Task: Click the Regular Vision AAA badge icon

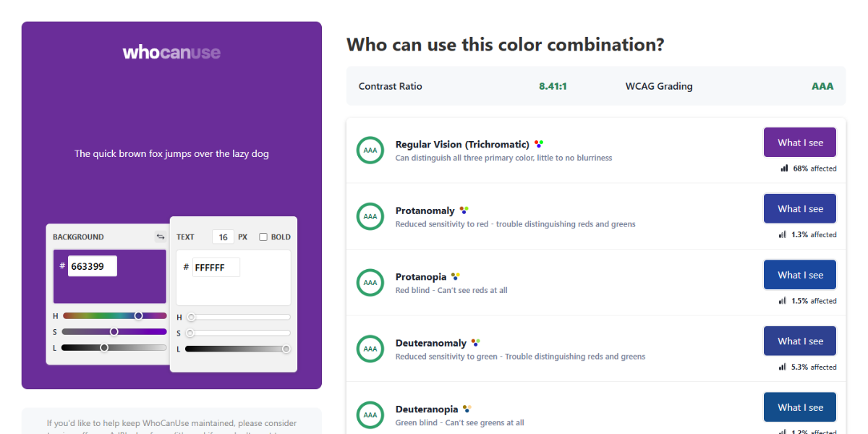Action: [x=370, y=150]
